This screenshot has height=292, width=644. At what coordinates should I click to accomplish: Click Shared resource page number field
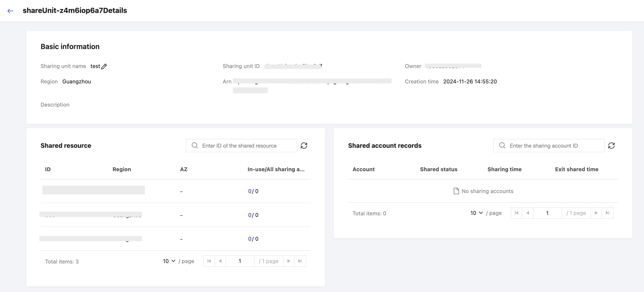[x=240, y=261]
